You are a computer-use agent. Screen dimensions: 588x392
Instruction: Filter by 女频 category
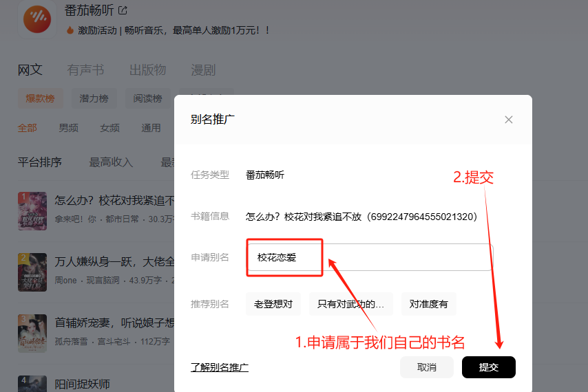coord(110,128)
